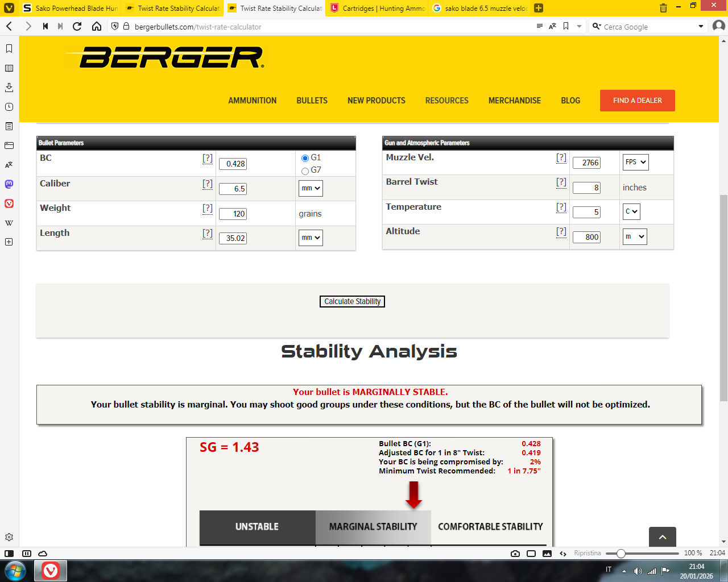Open the History panel clock icon
The image size is (728, 582).
pos(9,107)
